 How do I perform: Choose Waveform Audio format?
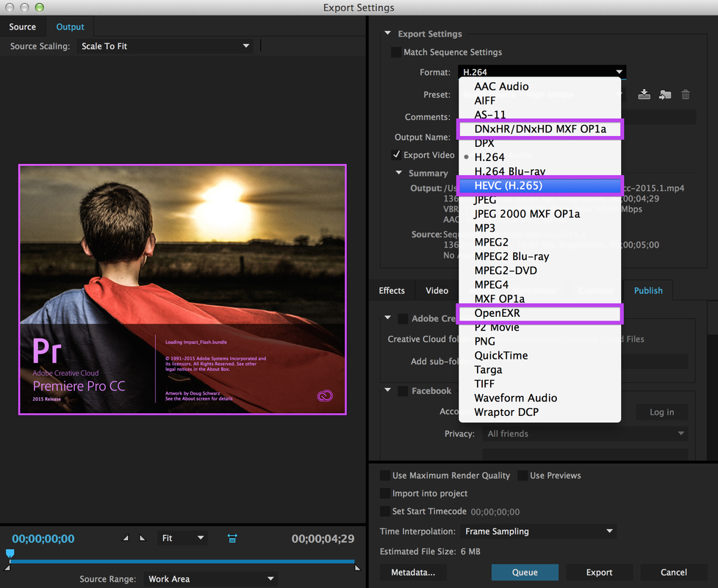[x=540, y=398]
